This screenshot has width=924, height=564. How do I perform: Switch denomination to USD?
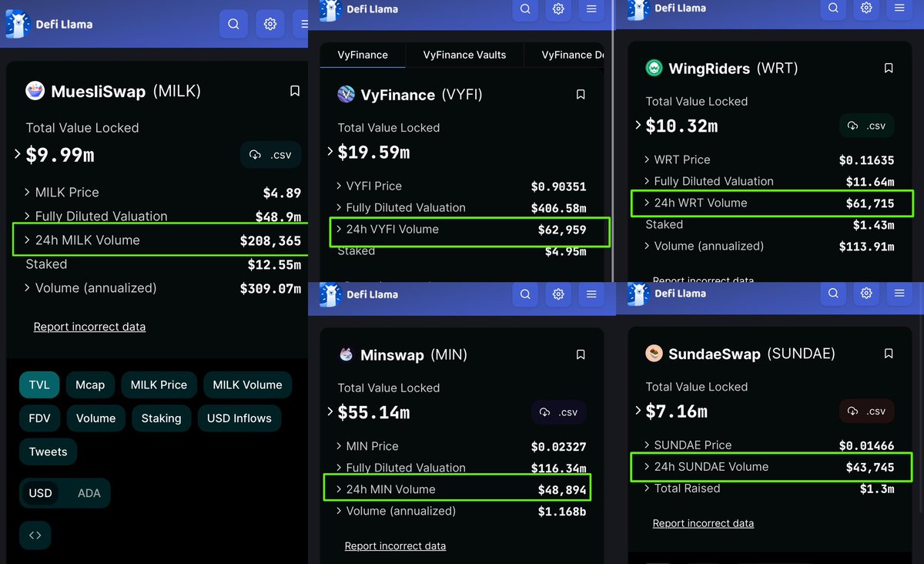[x=41, y=493]
